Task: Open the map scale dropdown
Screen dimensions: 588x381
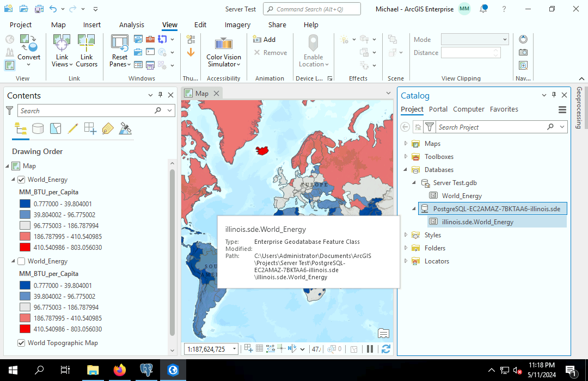Action: click(234, 349)
